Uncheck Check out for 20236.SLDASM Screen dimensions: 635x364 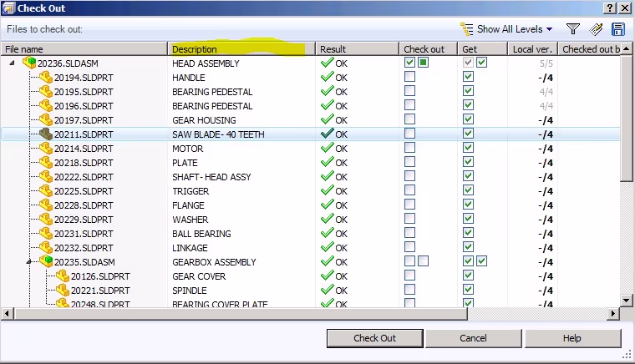[410, 63]
